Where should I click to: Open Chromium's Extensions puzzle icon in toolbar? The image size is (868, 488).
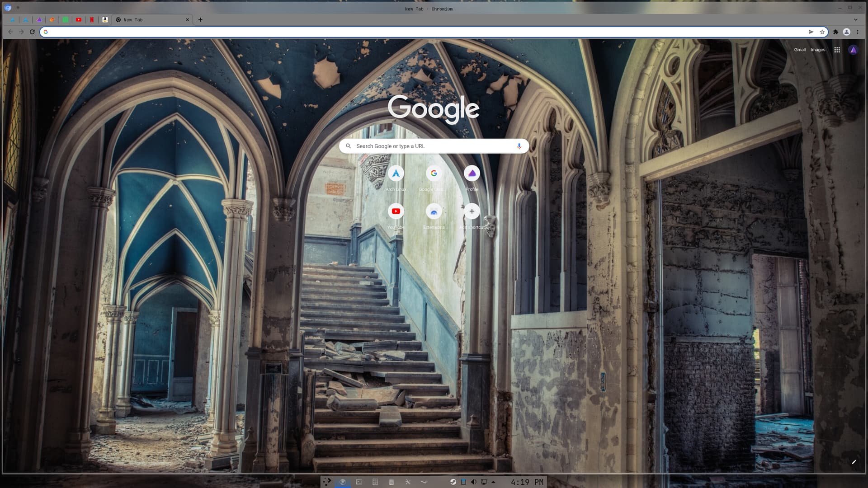point(835,32)
